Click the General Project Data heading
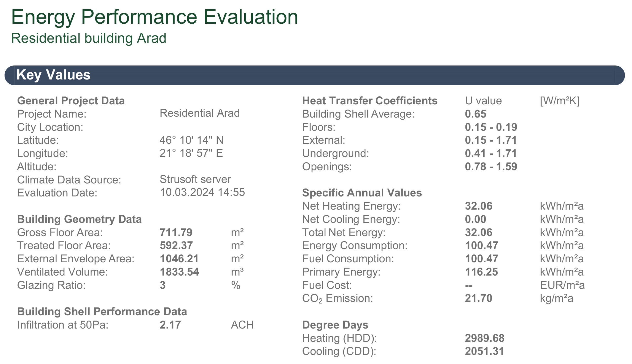The image size is (632, 364). [71, 101]
